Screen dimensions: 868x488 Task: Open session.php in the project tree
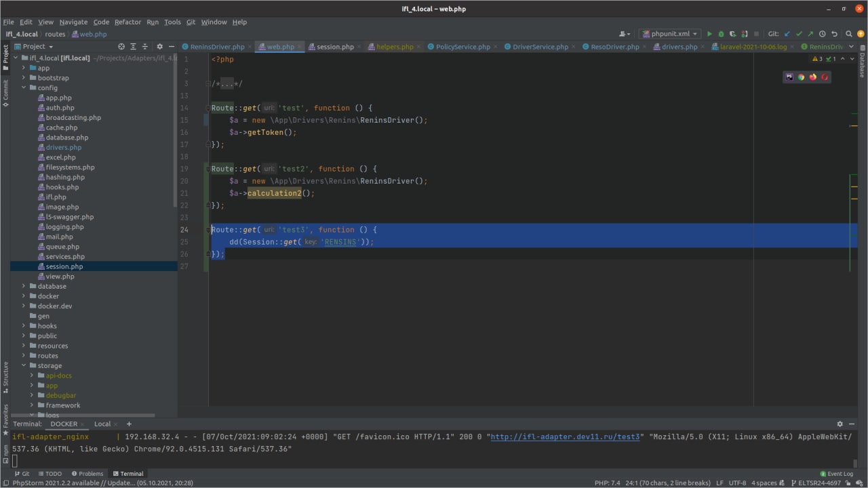(x=64, y=266)
